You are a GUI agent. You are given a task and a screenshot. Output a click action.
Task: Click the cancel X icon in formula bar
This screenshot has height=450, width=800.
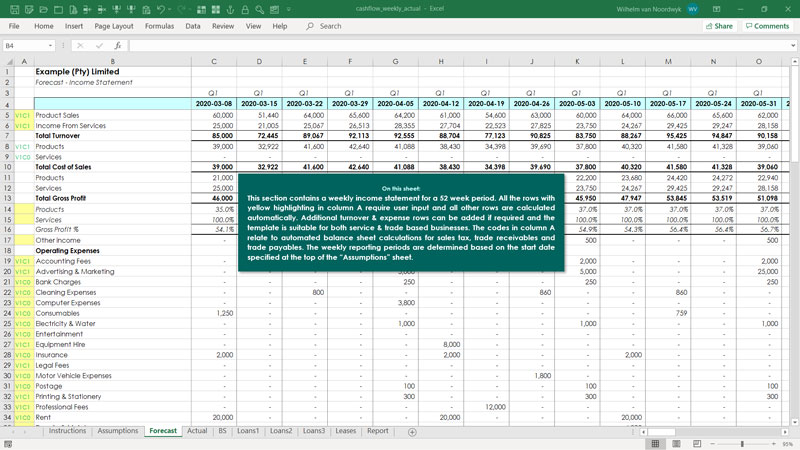[80, 45]
